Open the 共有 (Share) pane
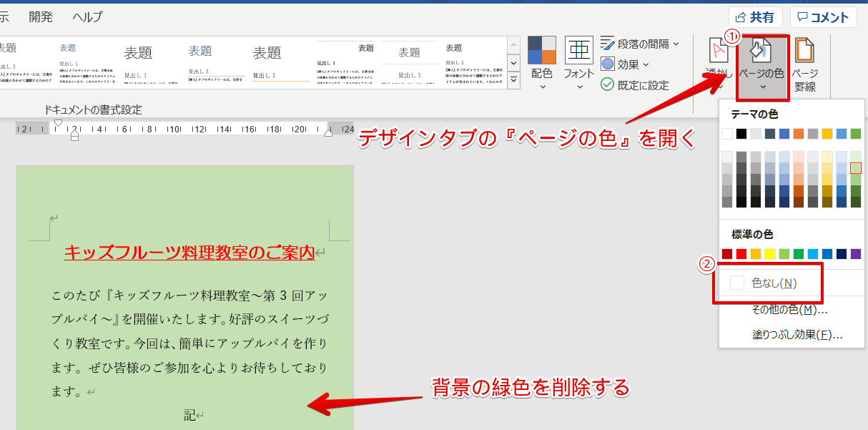 [x=755, y=16]
